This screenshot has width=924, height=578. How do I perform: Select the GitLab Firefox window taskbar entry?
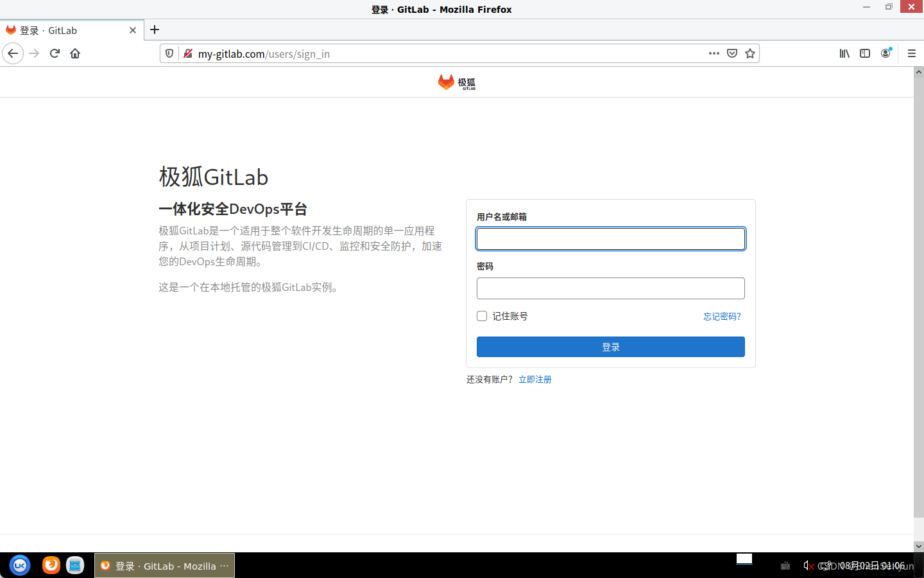164,566
